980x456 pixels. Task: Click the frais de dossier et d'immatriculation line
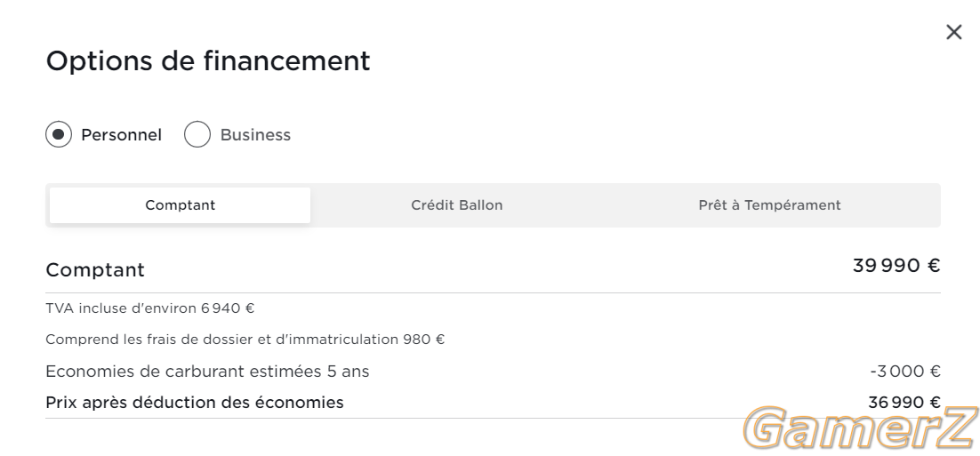245,340
